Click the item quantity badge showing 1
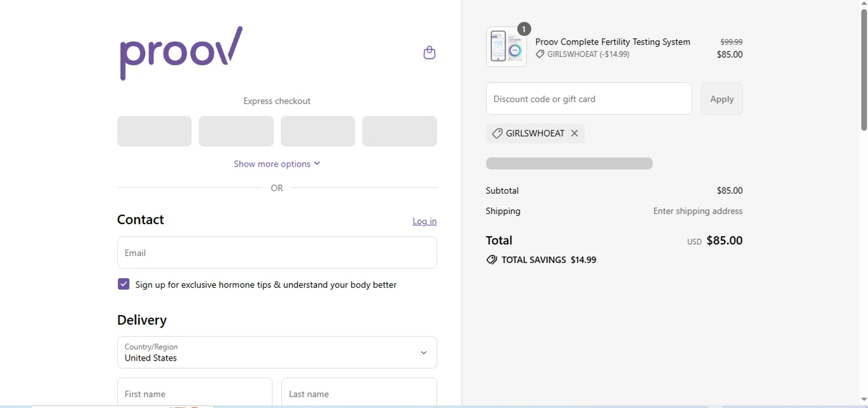 click(x=524, y=29)
